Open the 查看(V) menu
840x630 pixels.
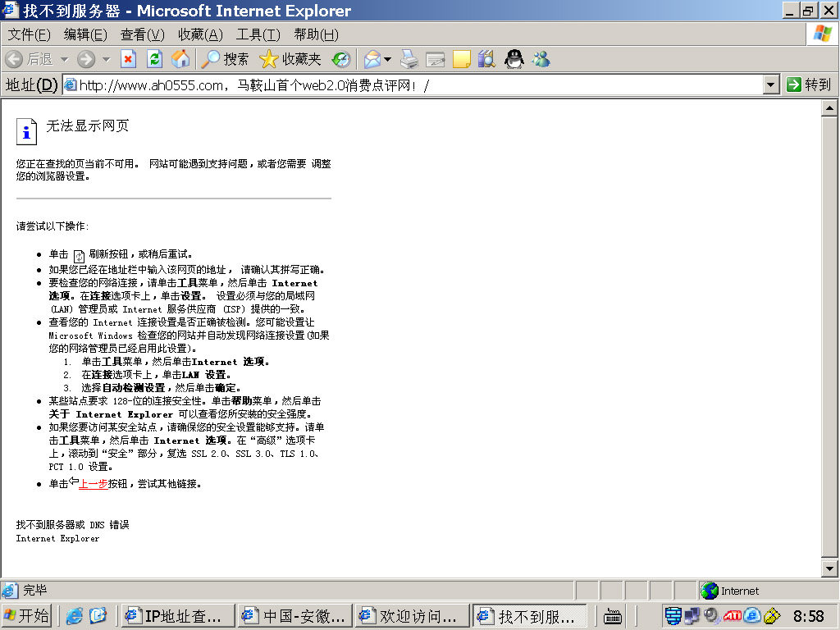point(143,34)
